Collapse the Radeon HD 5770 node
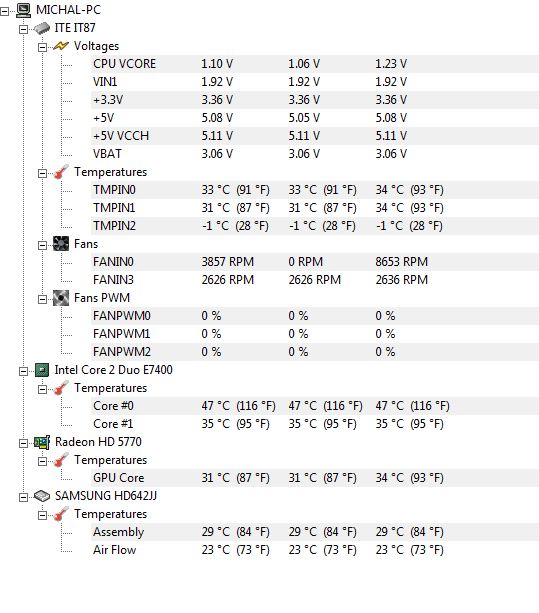This screenshot has height=613, width=539. [23, 444]
